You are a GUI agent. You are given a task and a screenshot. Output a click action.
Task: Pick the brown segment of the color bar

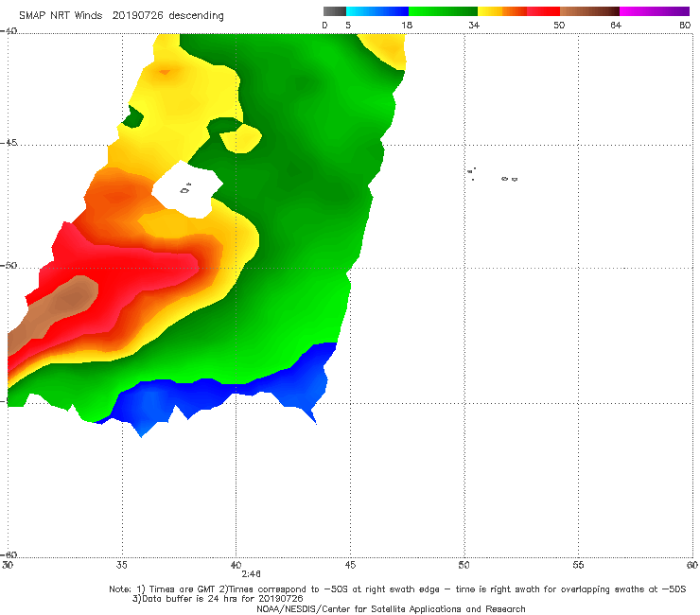[x=589, y=11]
